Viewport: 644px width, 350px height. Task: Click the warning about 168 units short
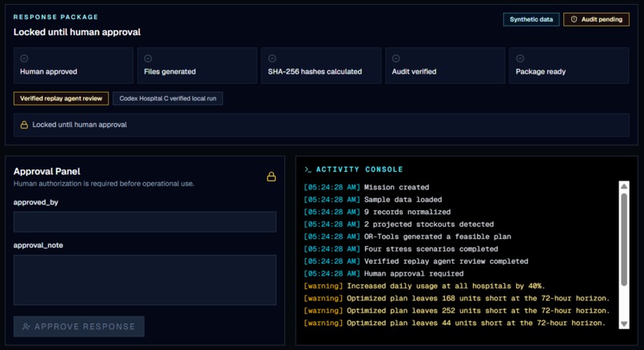pos(457,298)
